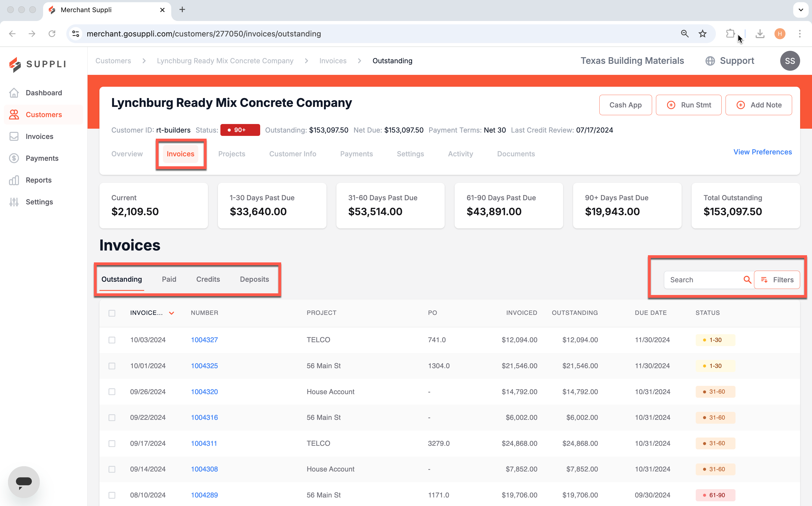Image resolution: width=812 pixels, height=506 pixels.
Task: Sort by the Invoice date column arrow
Action: (171, 313)
